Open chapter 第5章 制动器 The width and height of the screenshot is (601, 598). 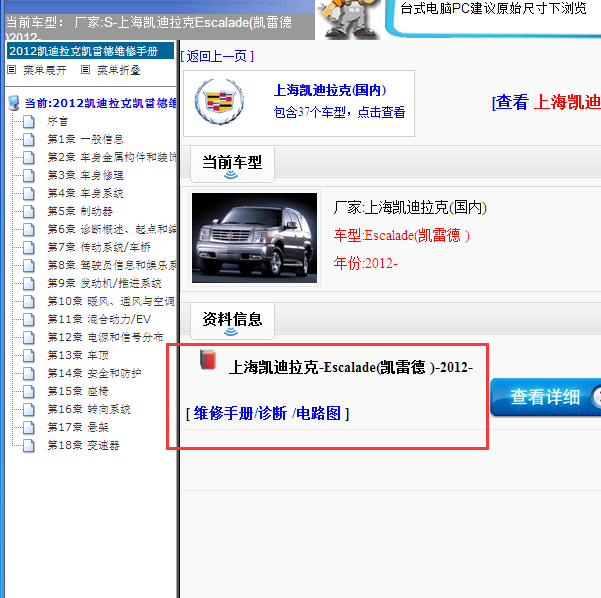coord(80,212)
